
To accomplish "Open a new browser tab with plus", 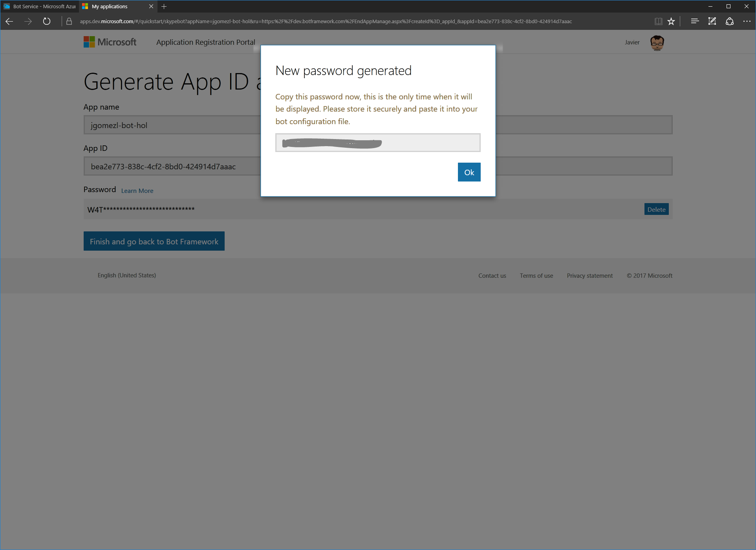I will [x=164, y=6].
